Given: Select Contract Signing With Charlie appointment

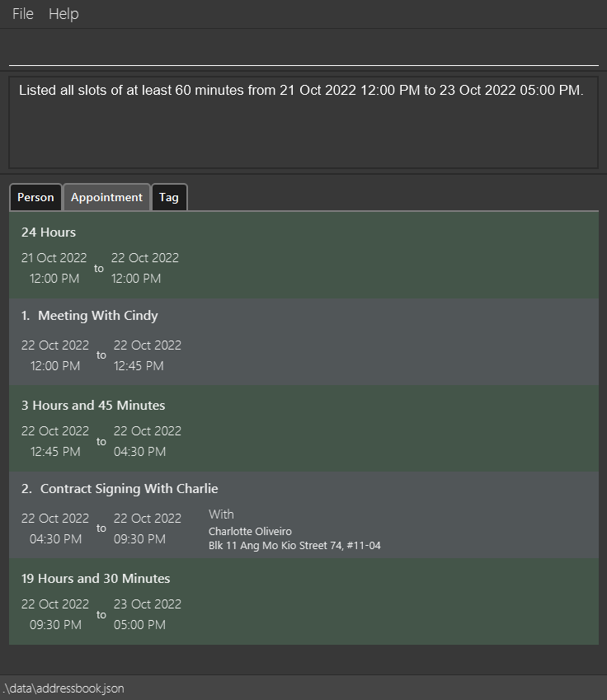Looking at the screenshot, I should [x=303, y=515].
